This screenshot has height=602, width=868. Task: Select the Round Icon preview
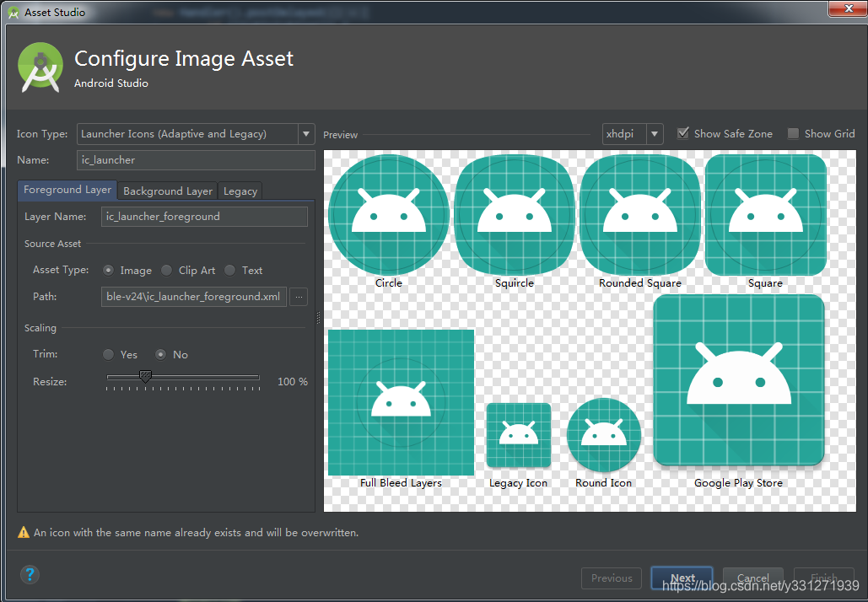[x=604, y=435]
